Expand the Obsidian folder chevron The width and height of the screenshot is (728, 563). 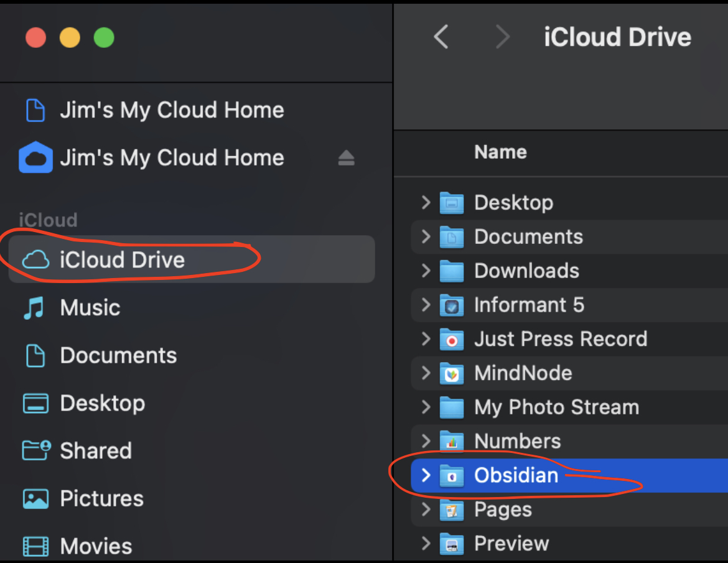point(425,475)
